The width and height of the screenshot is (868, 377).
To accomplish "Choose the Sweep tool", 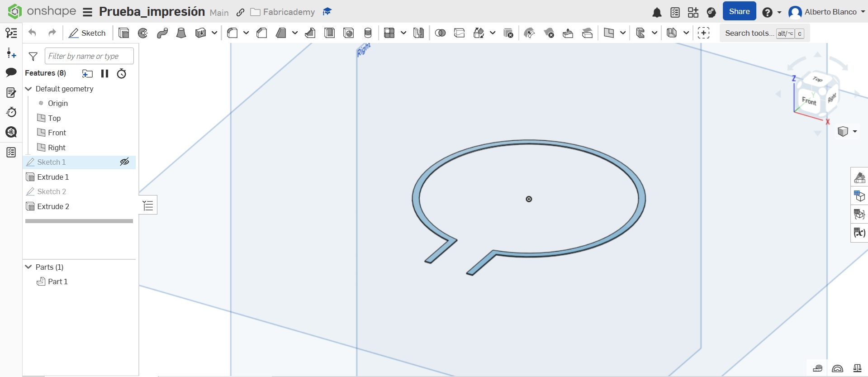I will click(x=162, y=33).
